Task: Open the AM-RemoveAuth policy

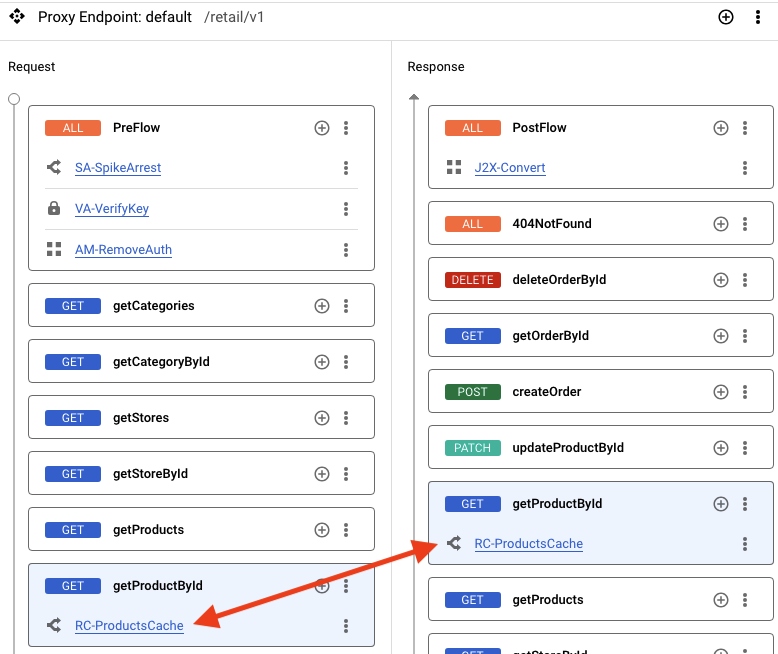Action: pos(123,250)
